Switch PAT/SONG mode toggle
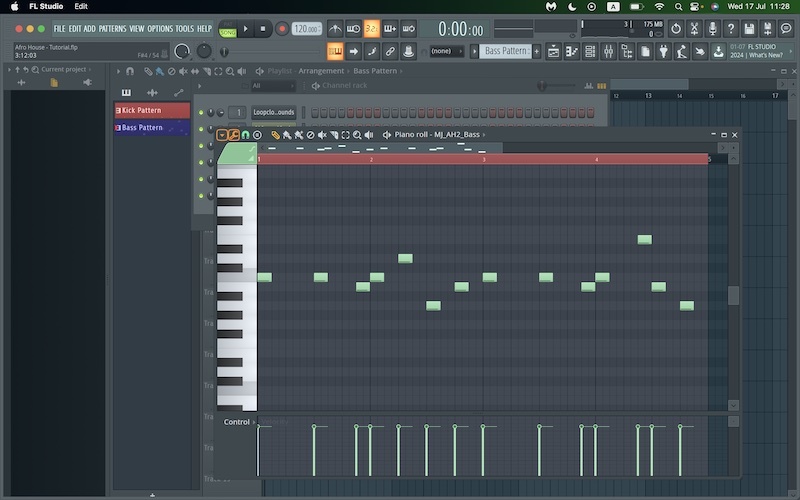Image resolution: width=800 pixels, height=500 pixels. pos(227,29)
